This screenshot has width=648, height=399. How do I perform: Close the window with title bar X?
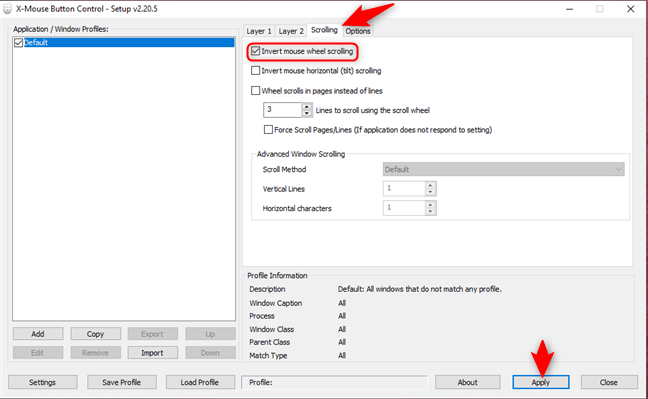click(x=630, y=9)
